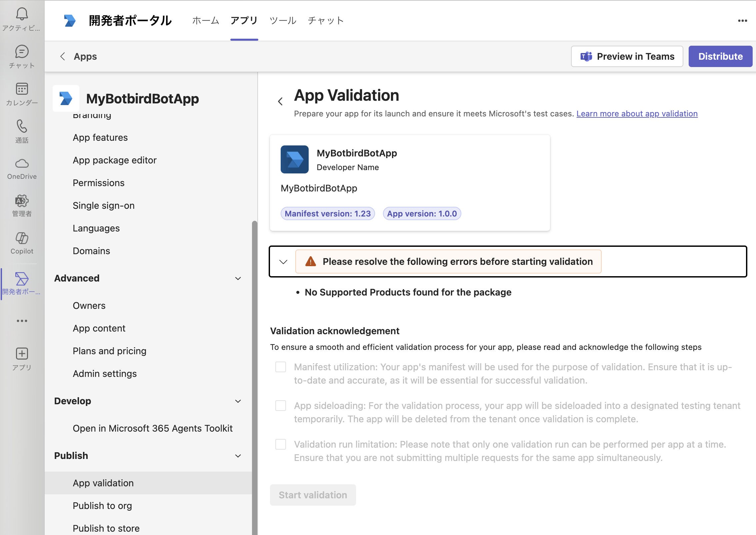The image size is (756, 535).
Task: Click the more options ellipsis top right
Action: pos(742,21)
